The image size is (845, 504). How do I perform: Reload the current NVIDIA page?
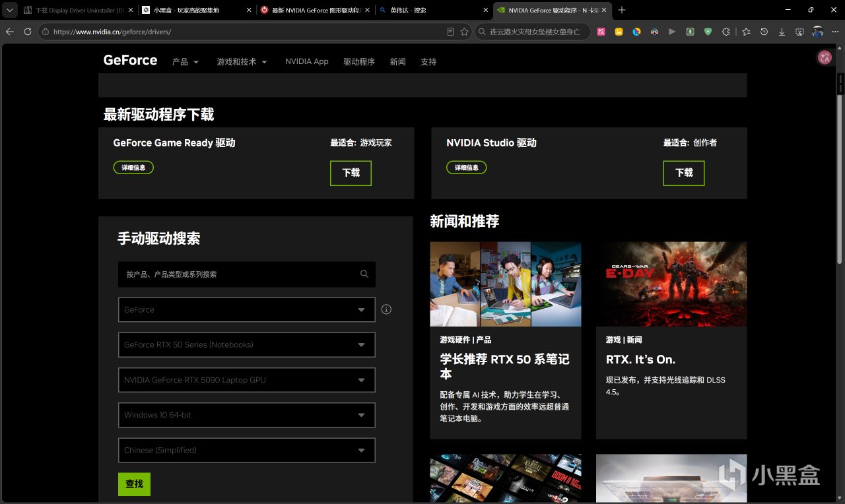click(28, 32)
